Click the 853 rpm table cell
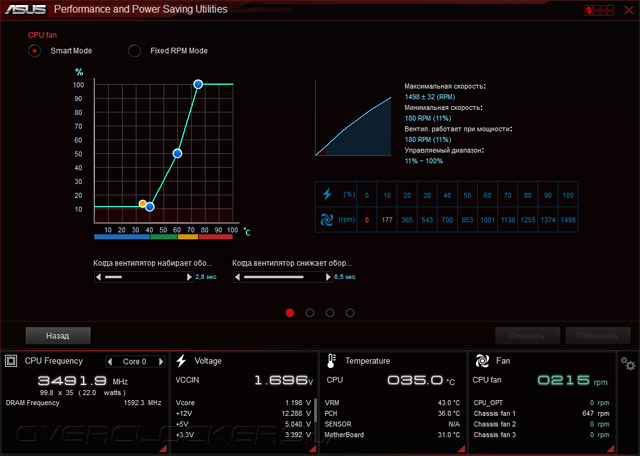Viewport: 640px width, 456px height. click(467, 220)
